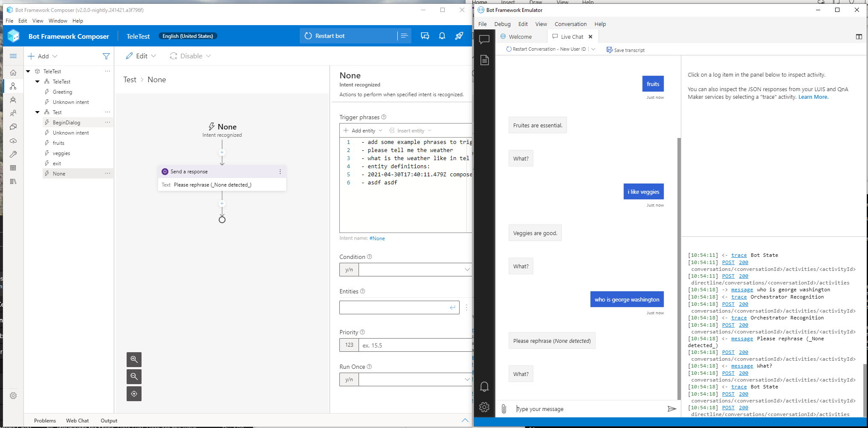Open the bot skills icon in left navigation
This screenshot has height=428, width=868.
13,100
